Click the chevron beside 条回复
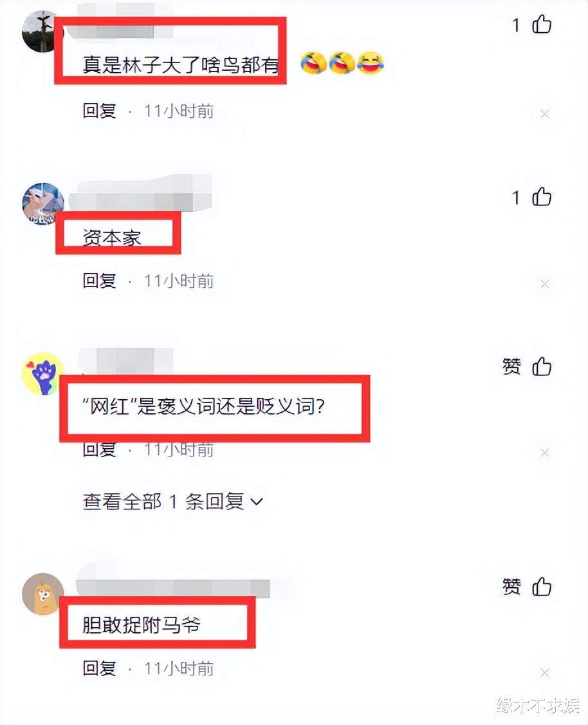 click(x=256, y=502)
